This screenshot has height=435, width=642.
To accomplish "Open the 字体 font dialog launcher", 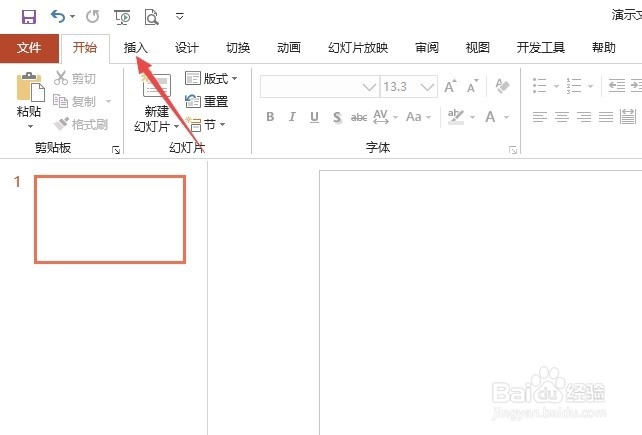I will (513, 150).
